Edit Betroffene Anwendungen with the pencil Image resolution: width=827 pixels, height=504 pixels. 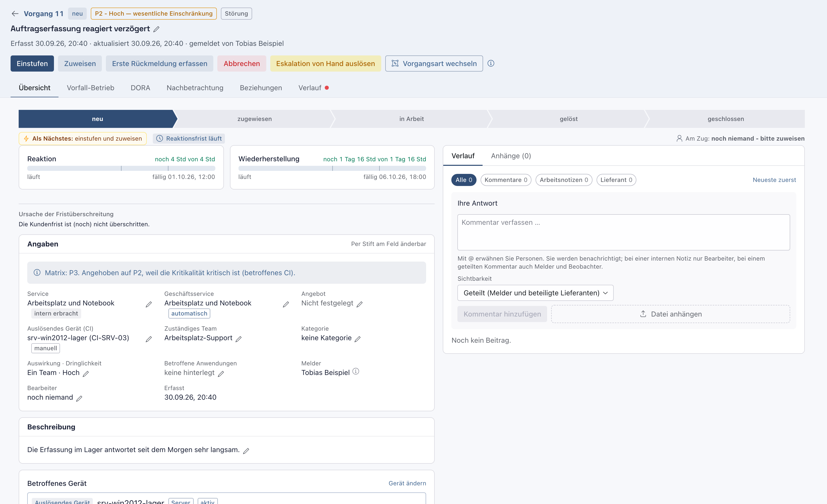tap(221, 374)
